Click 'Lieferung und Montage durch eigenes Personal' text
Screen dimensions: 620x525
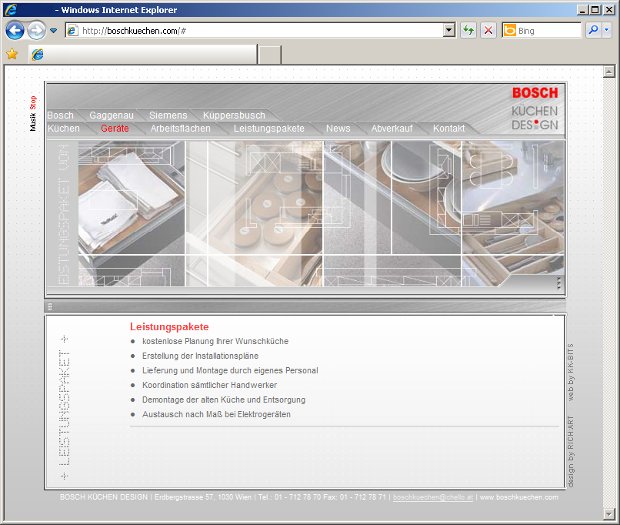click(x=230, y=370)
